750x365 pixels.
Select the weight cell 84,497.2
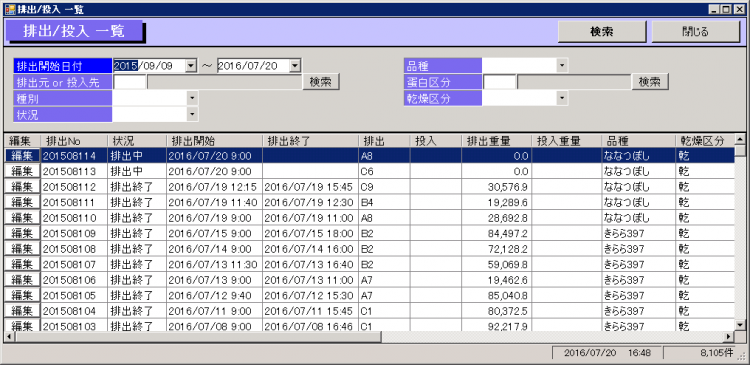click(x=496, y=233)
